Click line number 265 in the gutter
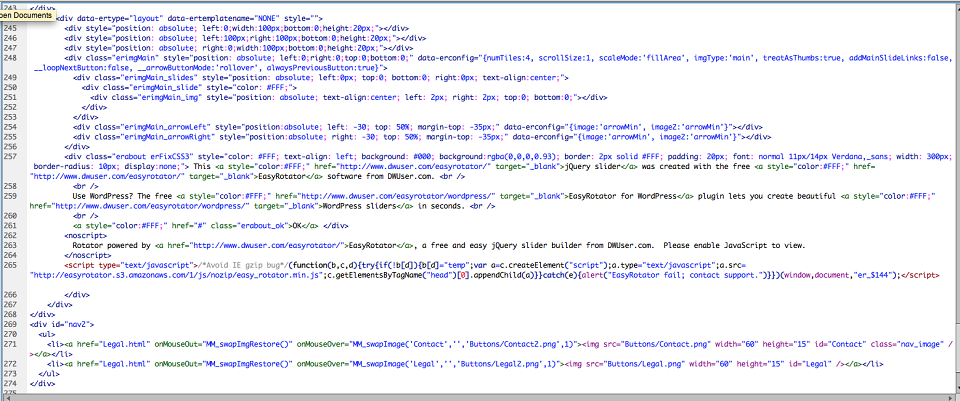The width and height of the screenshot is (960, 401). click(x=10, y=266)
